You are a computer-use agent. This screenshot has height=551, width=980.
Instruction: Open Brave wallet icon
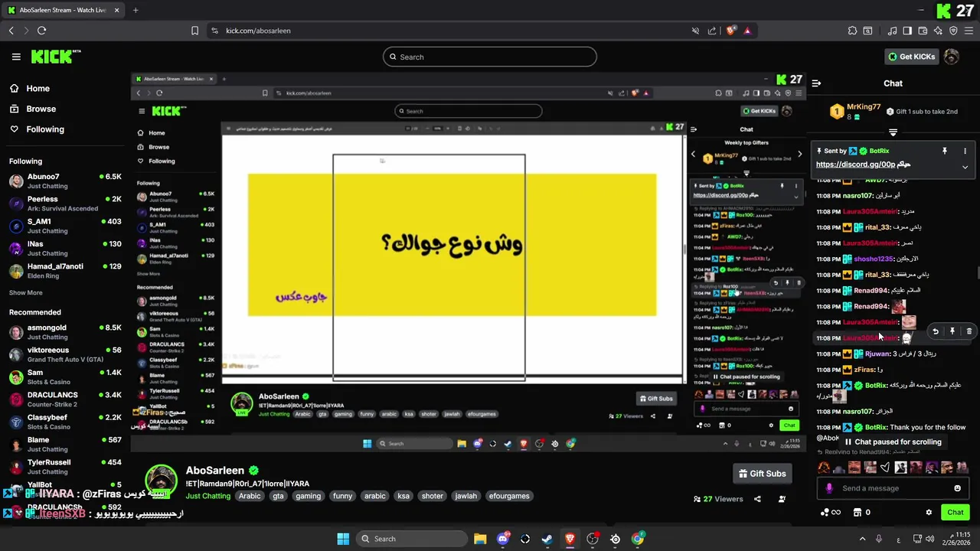[x=923, y=31]
